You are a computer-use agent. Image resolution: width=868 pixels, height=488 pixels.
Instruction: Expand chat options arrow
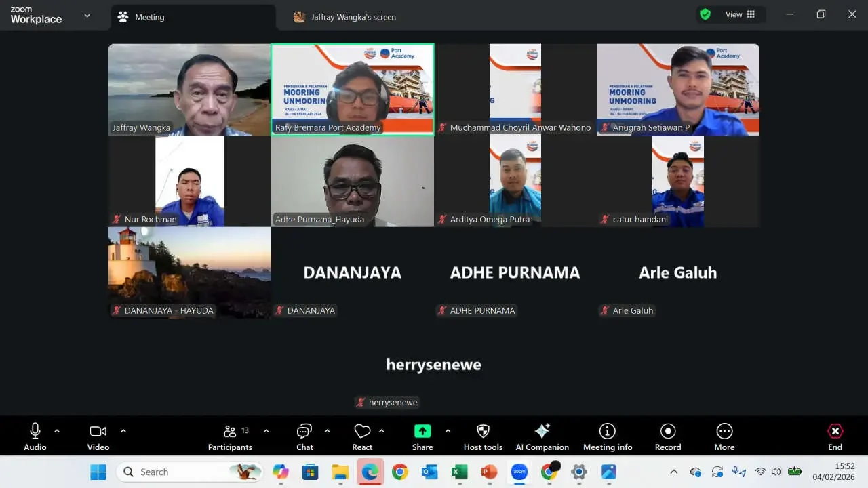[327, 431]
